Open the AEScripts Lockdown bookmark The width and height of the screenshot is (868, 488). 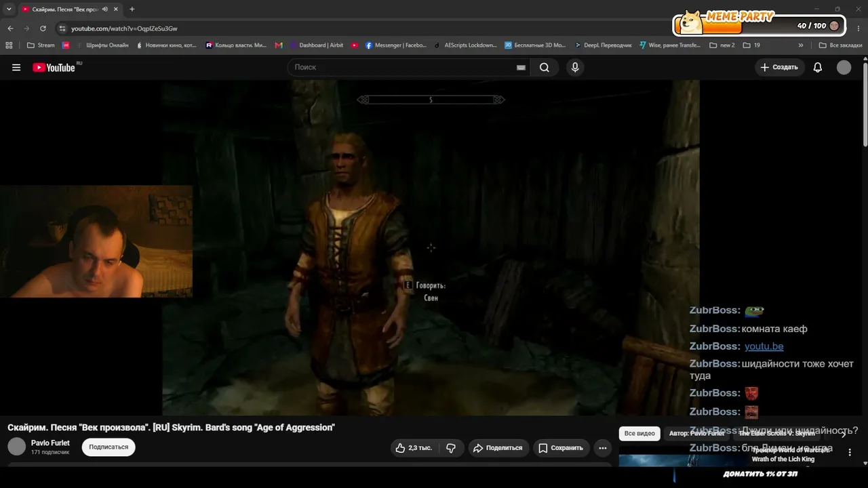coord(465,45)
